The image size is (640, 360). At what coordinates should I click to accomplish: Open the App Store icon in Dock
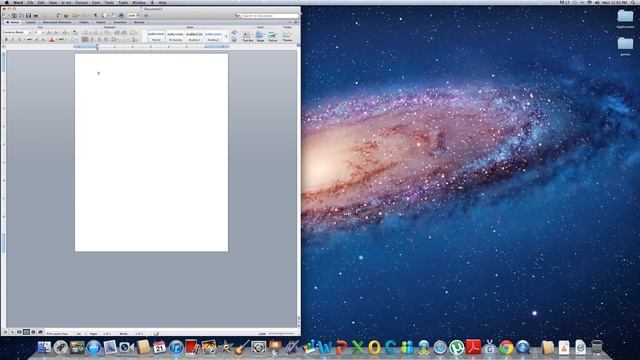[93, 347]
